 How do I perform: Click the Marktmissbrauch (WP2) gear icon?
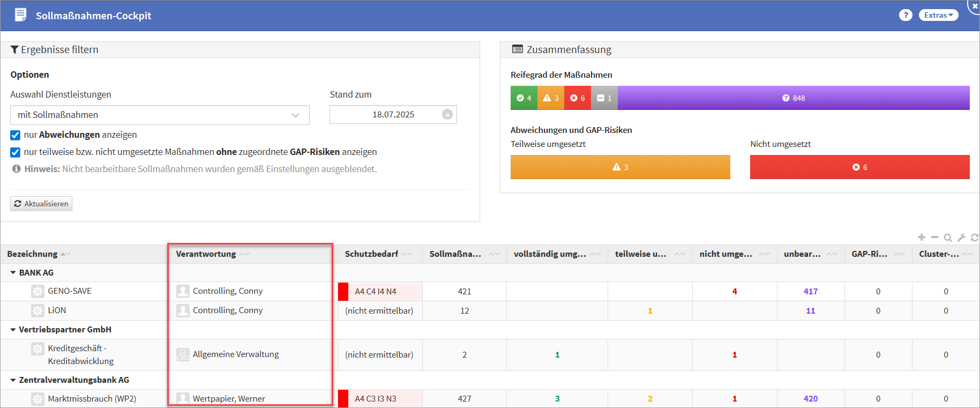pos(38,399)
